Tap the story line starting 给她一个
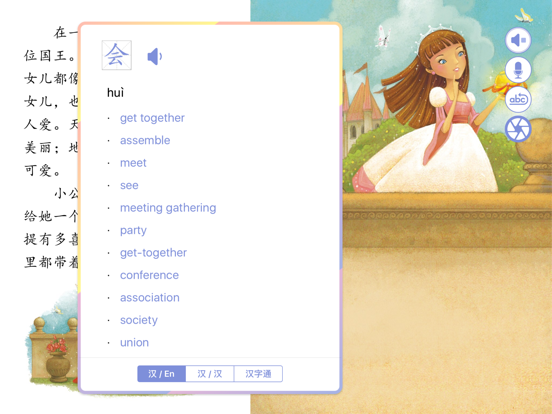 coord(50,216)
